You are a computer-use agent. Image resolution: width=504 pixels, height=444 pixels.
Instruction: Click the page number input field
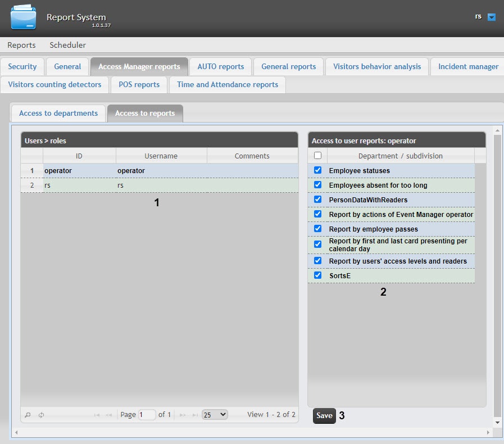(x=147, y=415)
